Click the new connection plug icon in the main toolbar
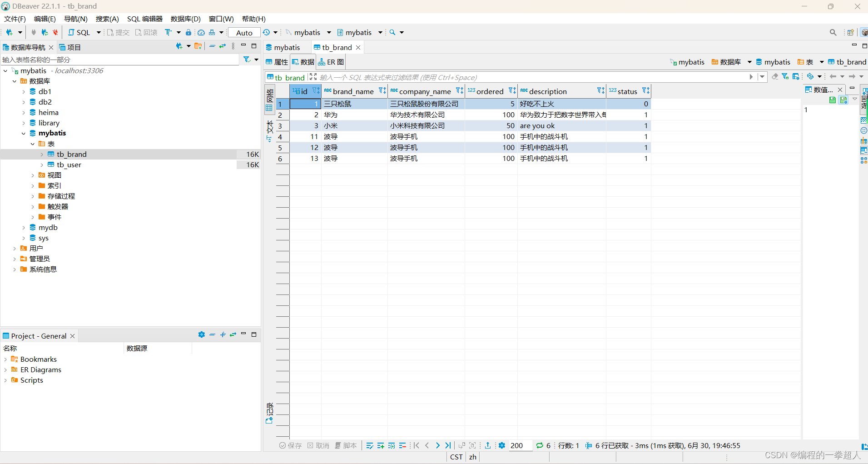The image size is (868, 464). pos(9,32)
